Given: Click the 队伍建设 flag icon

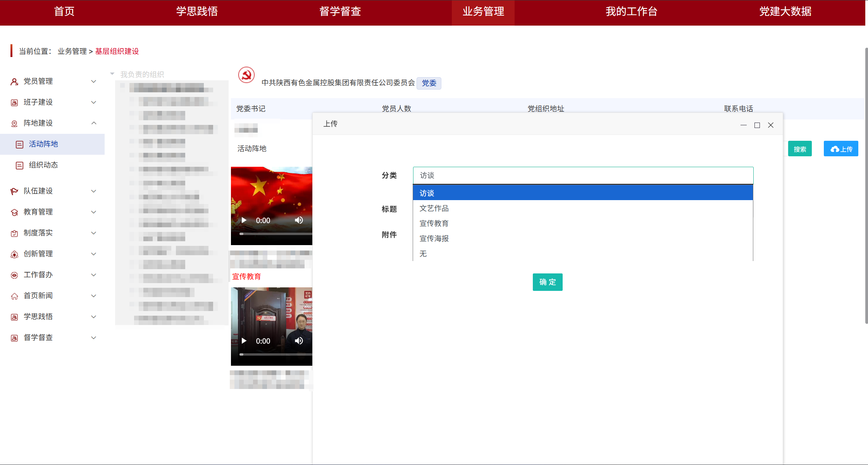Looking at the screenshot, I should pos(14,191).
